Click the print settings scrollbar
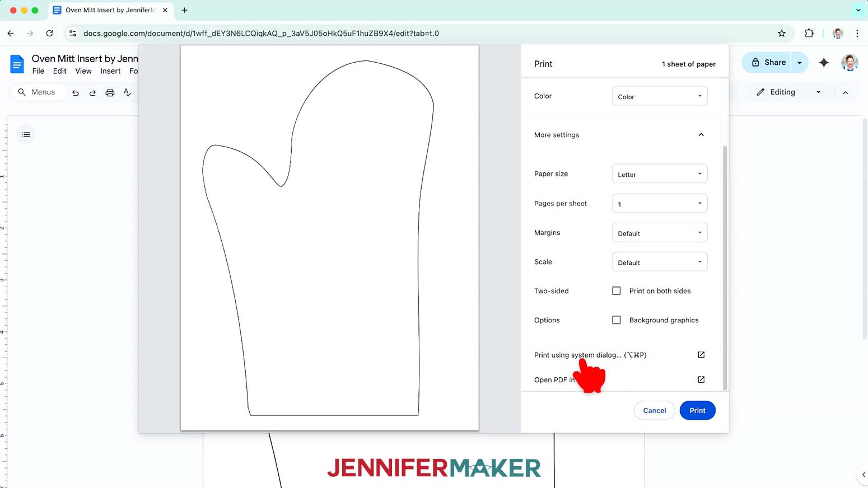Image resolution: width=868 pixels, height=488 pixels. (x=725, y=268)
